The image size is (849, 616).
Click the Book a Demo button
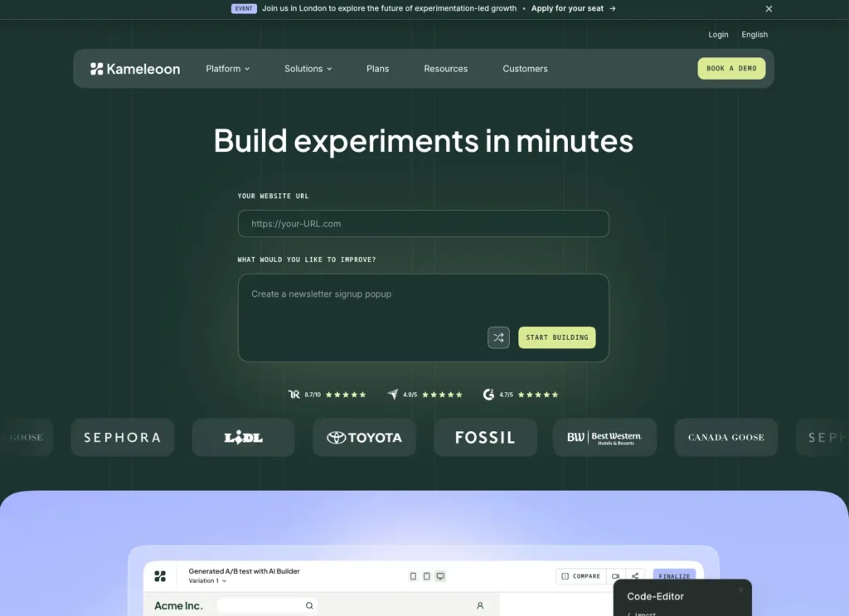pyautogui.click(x=731, y=68)
